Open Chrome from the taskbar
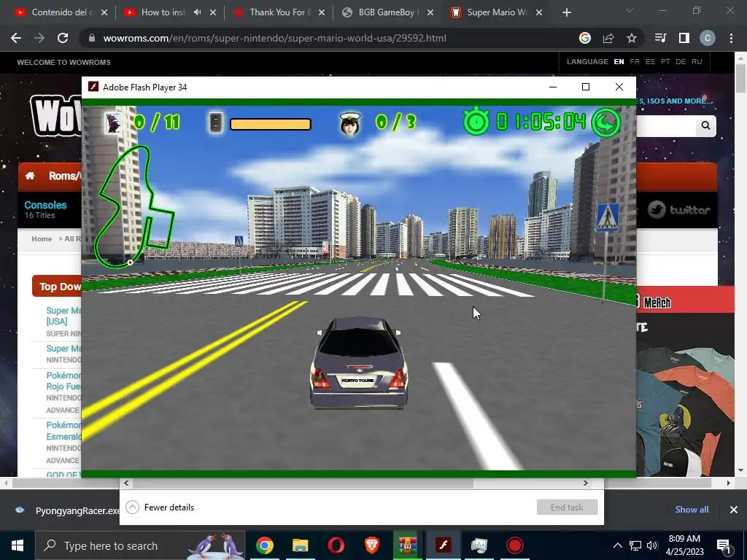The image size is (747, 560). 264,545
